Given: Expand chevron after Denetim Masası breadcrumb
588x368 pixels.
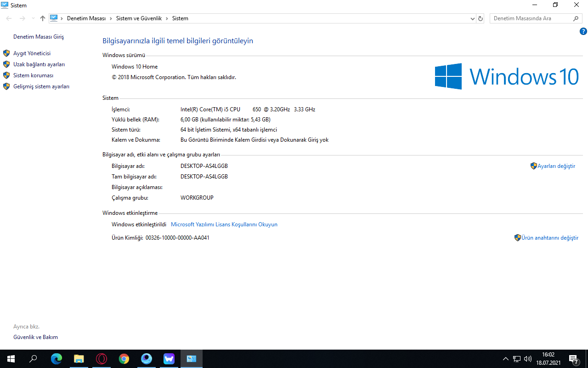Looking at the screenshot, I should 111,18.
